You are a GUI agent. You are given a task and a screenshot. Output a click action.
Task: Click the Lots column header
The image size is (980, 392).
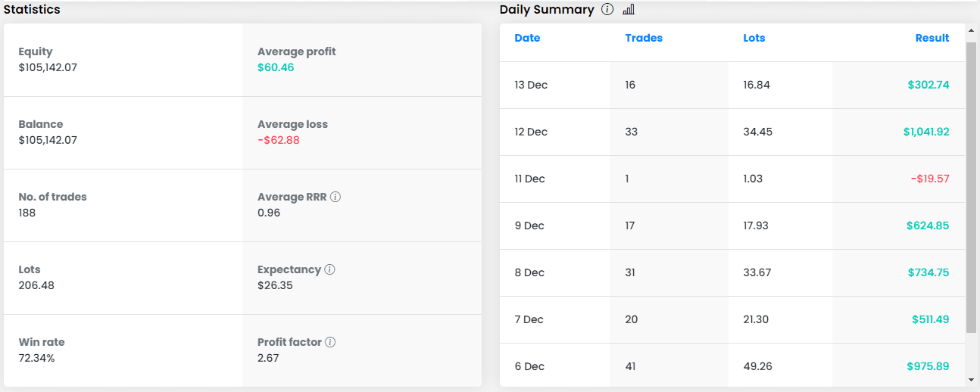[754, 38]
